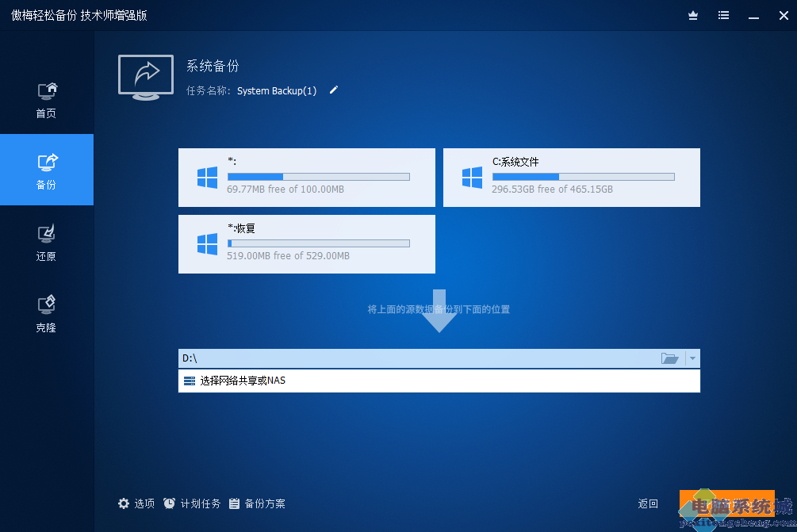The image size is (797, 532).
Task: Open the list menu icon in title bar
Action: (x=723, y=16)
